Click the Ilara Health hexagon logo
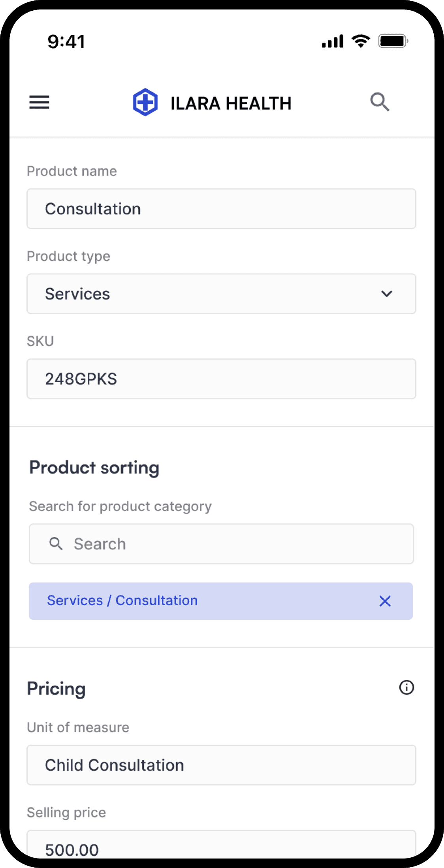The width and height of the screenshot is (444, 868). [x=145, y=102]
